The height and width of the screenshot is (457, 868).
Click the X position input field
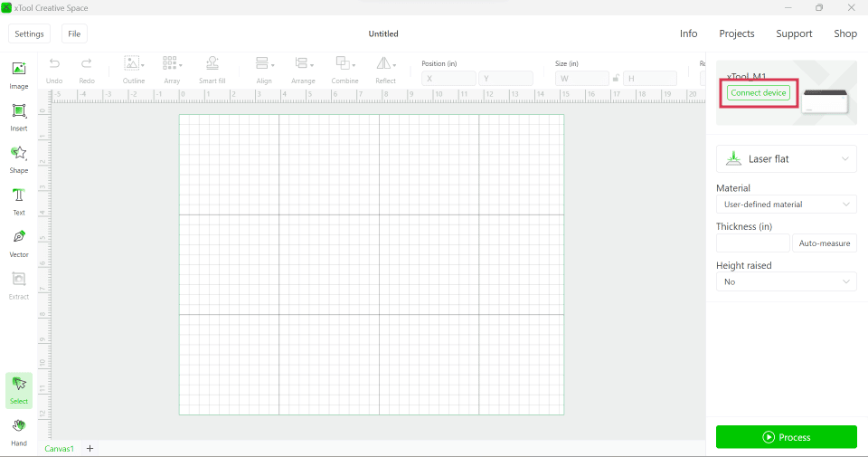click(x=448, y=79)
